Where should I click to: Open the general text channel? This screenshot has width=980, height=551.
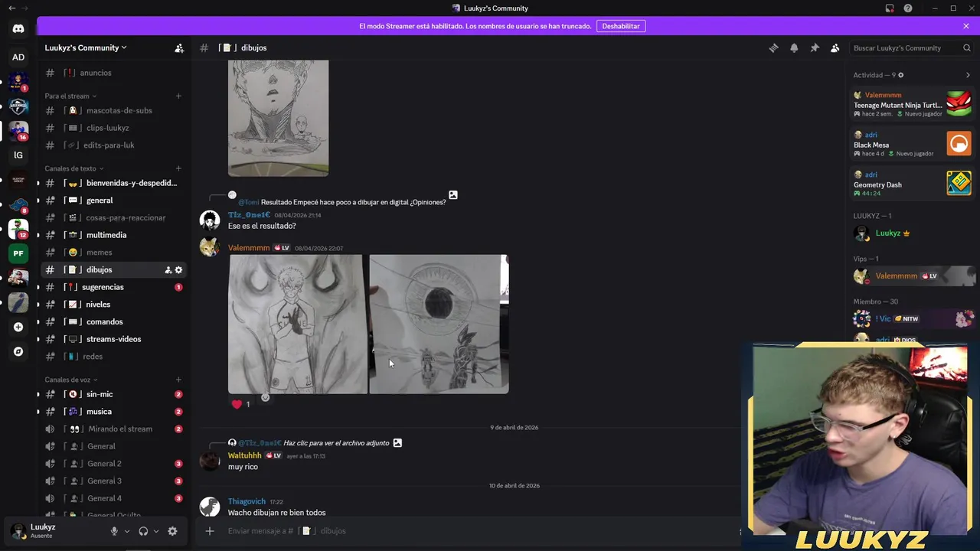(112, 201)
